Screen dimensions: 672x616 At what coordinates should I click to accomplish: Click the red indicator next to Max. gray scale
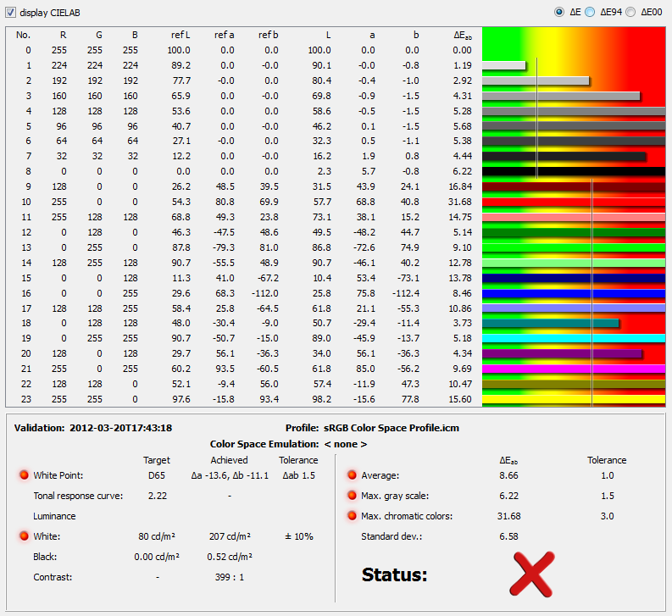[x=348, y=496]
